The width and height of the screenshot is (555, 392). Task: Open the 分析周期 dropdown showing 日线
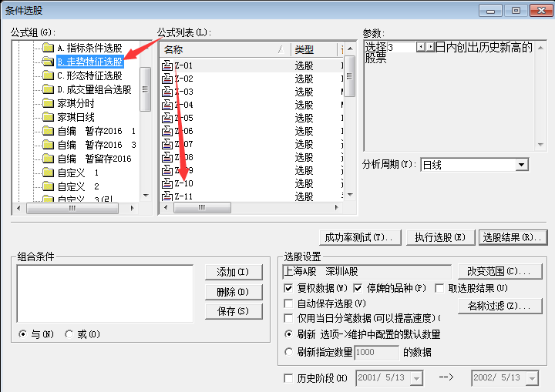[521, 165]
